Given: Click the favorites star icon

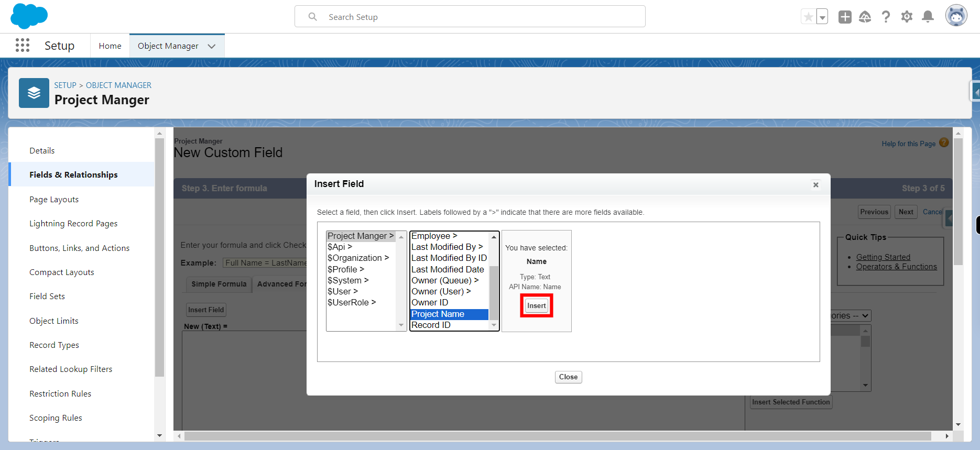Looking at the screenshot, I should tap(809, 17).
